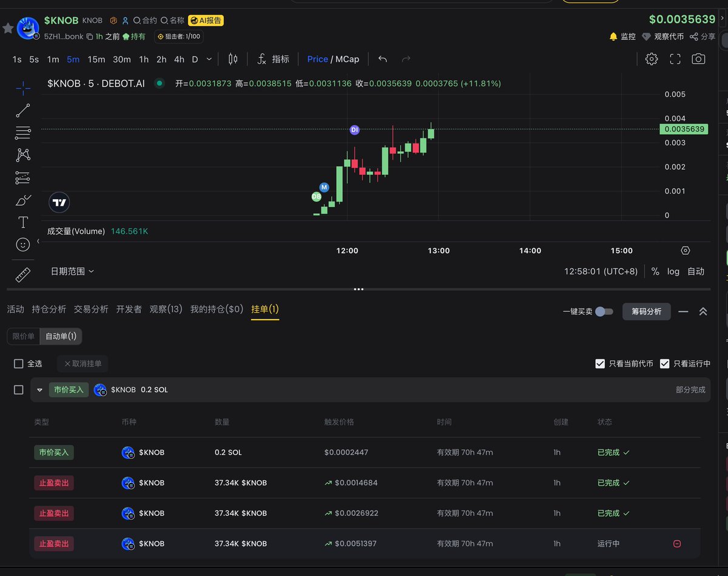The height and width of the screenshot is (576, 728).
Task: Click the DB marker on chart
Action: [316, 197]
